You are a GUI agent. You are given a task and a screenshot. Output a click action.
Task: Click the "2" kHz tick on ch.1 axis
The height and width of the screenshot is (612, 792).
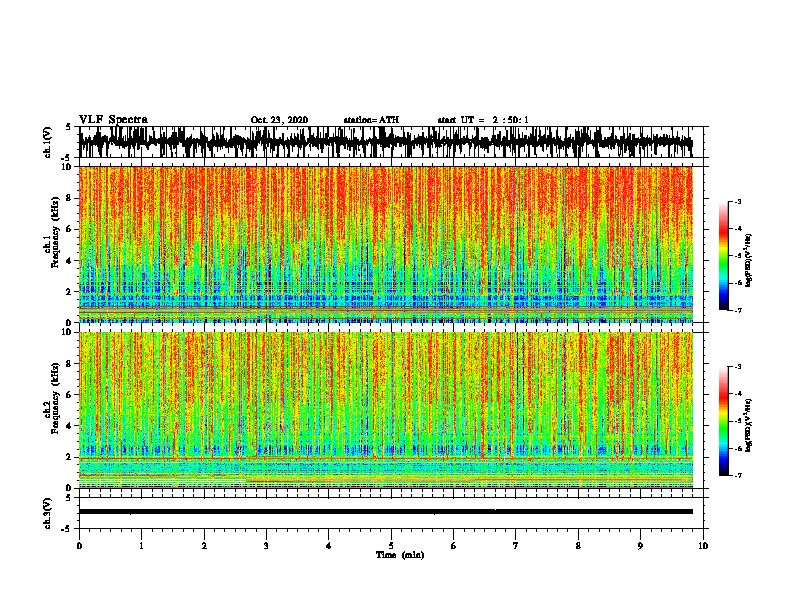[x=70, y=292]
